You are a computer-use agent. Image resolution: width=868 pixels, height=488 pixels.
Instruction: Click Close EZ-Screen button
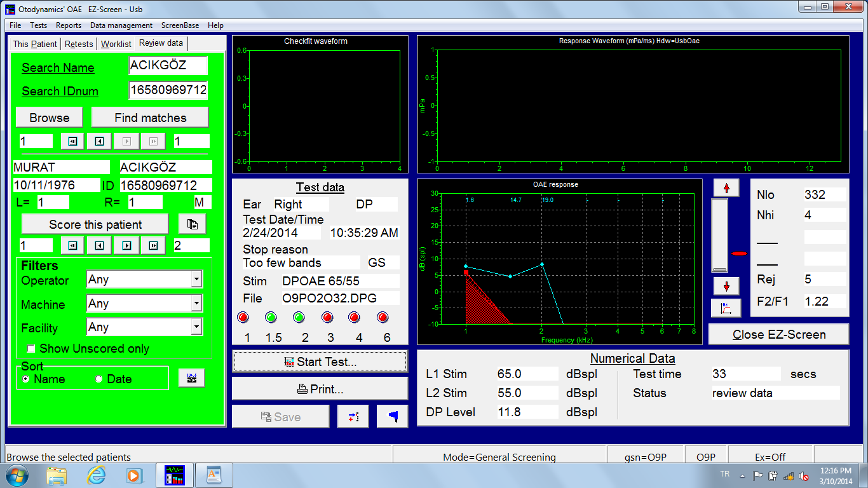coord(779,334)
